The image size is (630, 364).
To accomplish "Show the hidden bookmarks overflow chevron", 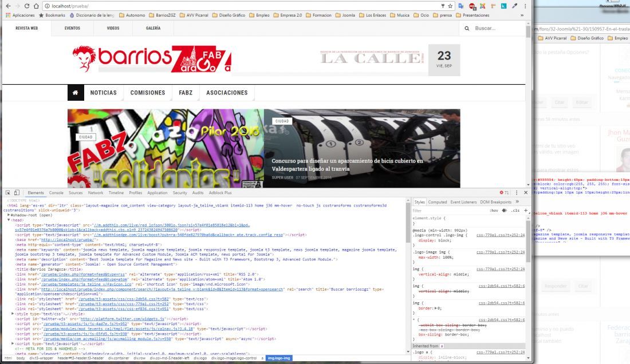I will pyautogui.click(x=522, y=15).
